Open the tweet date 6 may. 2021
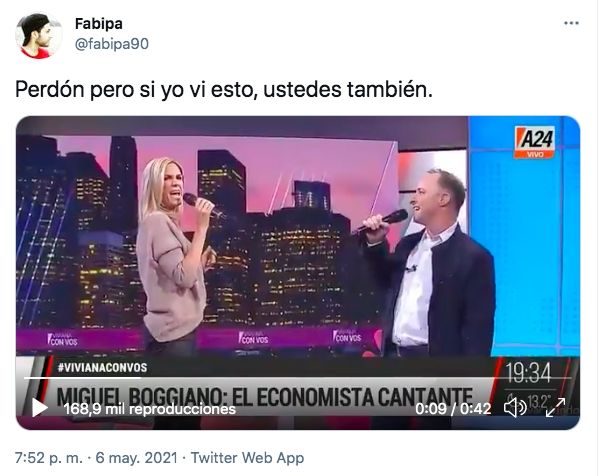Image resolution: width=599 pixels, height=476 pixels. pos(136,458)
